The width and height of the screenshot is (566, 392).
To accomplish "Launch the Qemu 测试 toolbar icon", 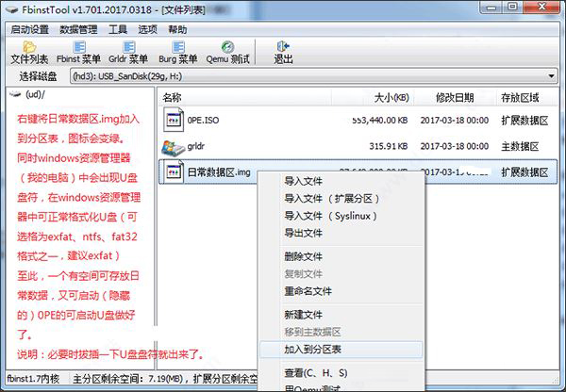I will 227,53.
